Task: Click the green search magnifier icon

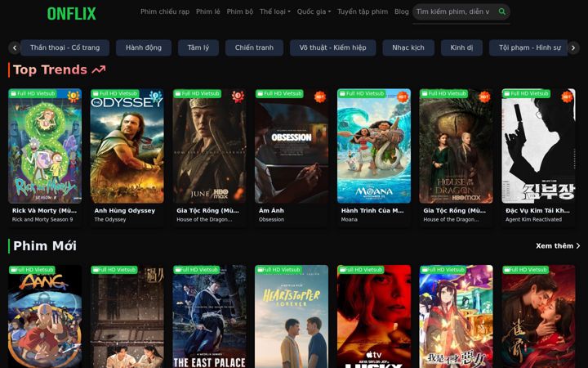Action: point(501,11)
